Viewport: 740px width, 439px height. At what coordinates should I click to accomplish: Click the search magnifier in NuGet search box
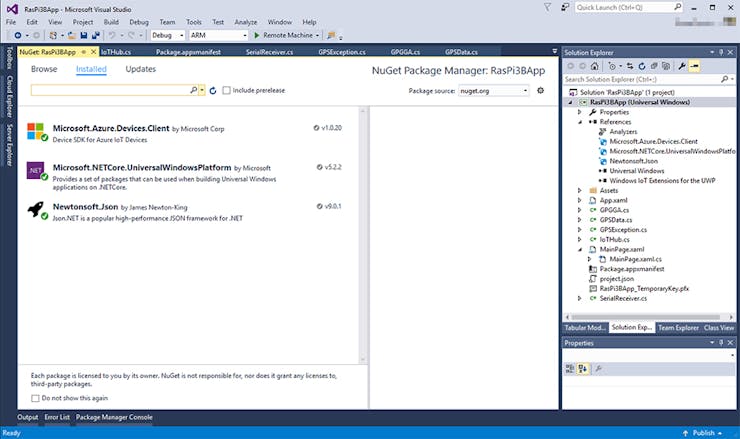pyautogui.click(x=193, y=90)
